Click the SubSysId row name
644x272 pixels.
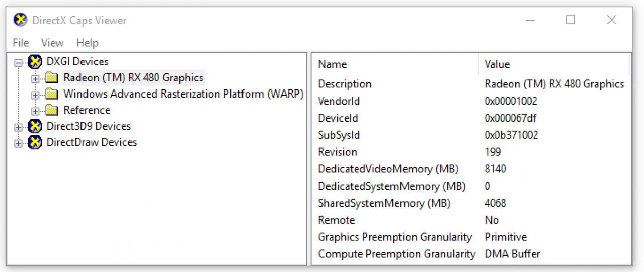[339, 135]
